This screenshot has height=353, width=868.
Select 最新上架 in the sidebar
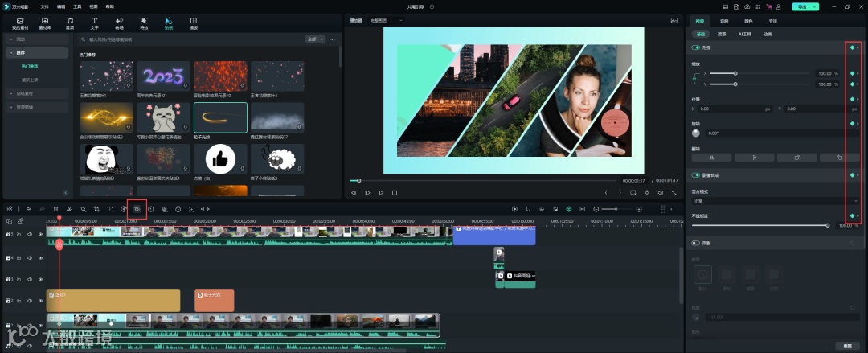click(x=30, y=80)
